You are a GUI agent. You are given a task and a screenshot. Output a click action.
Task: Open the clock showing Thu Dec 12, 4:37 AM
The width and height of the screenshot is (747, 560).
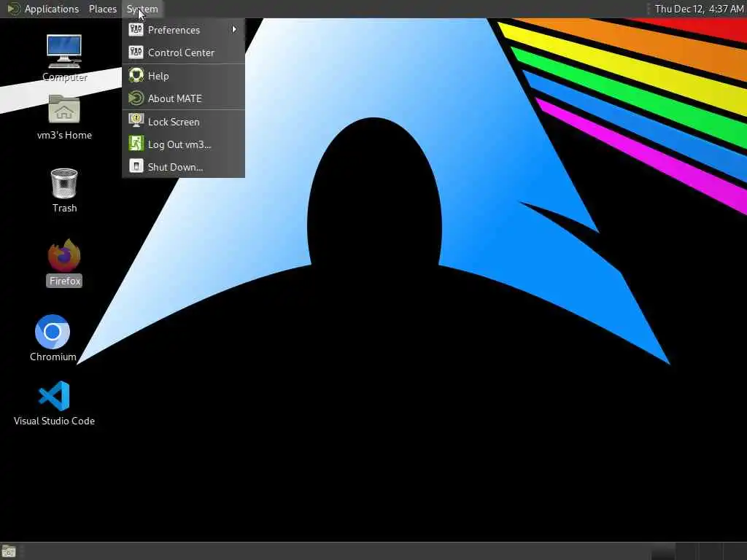699,9
